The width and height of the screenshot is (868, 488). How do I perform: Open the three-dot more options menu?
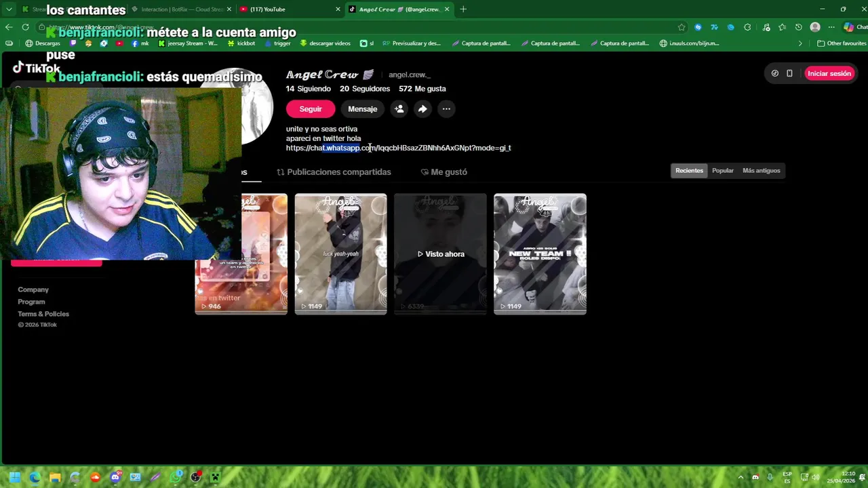click(446, 109)
